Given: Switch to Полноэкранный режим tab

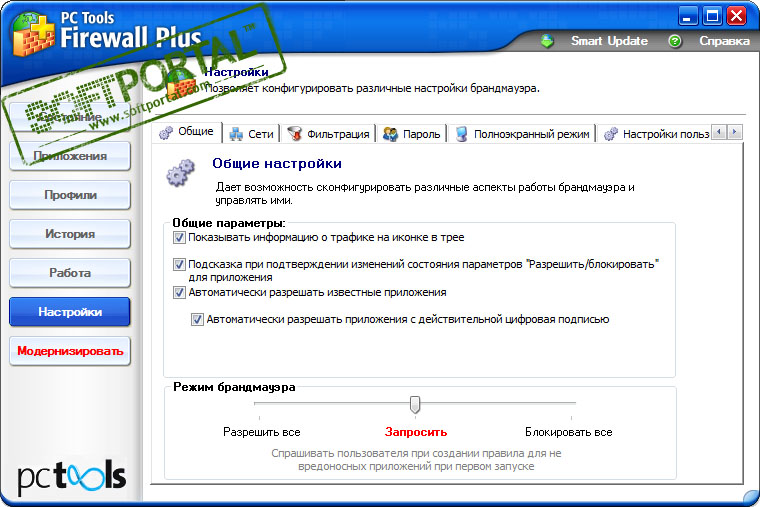Looking at the screenshot, I should coord(522,134).
